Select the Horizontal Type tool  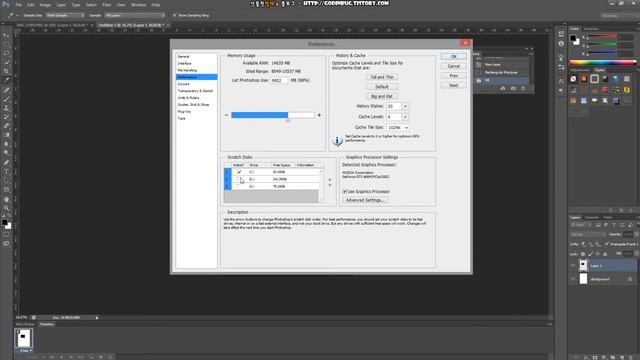(6, 172)
